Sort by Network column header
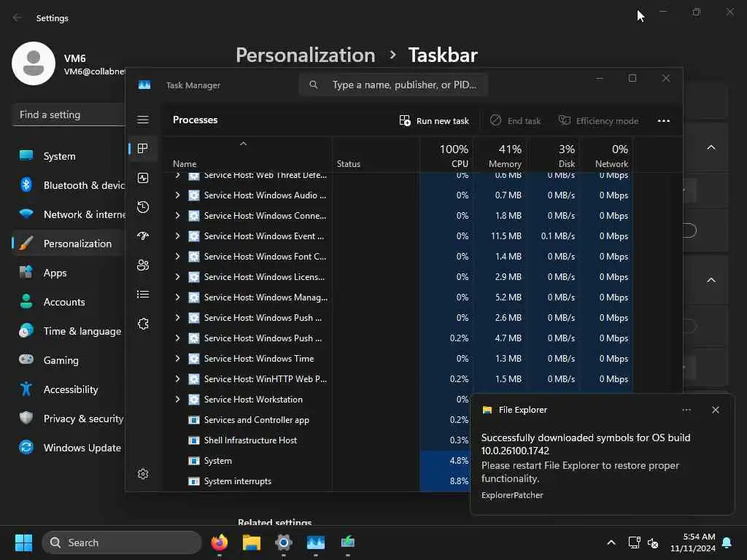This screenshot has height=560, width=747. click(606, 155)
